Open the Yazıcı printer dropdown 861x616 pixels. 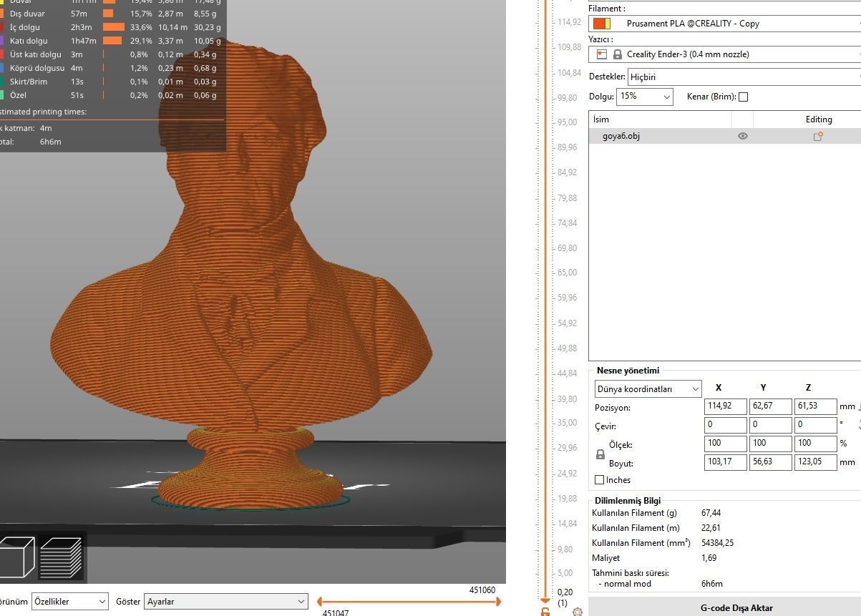[724, 54]
